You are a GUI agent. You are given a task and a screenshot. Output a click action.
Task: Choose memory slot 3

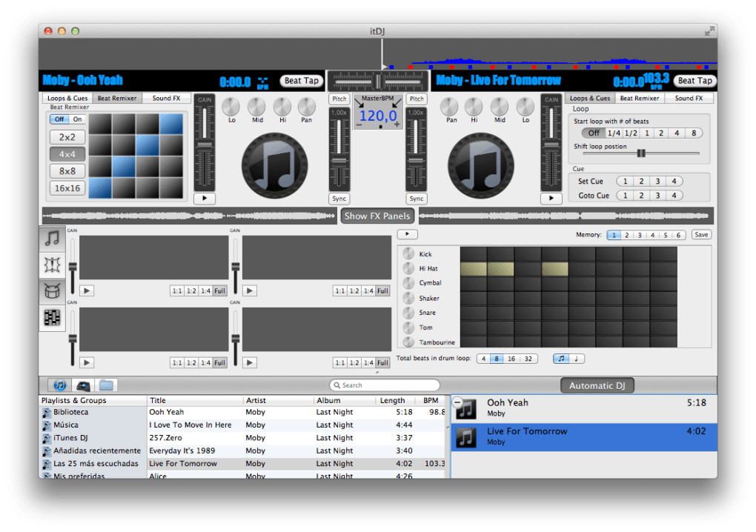640,235
